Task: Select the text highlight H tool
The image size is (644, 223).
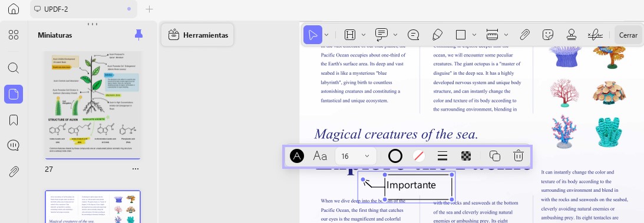Action: pyautogui.click(x=349, y=35)
